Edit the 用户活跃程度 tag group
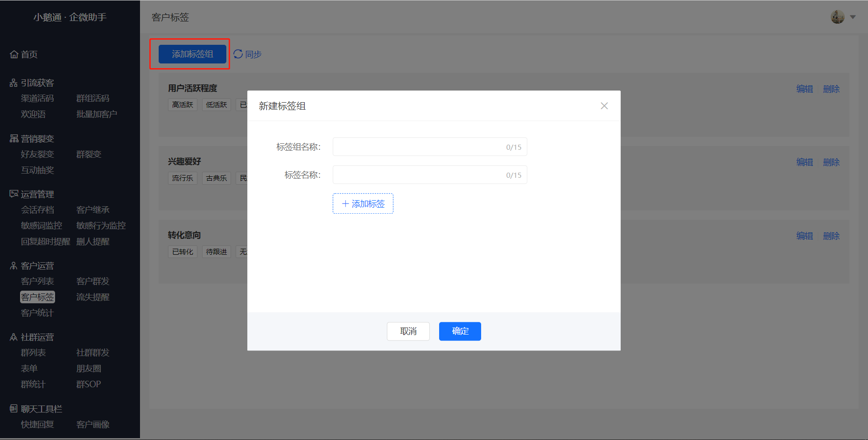Screen dimensions: 868x440 point(805,89)
